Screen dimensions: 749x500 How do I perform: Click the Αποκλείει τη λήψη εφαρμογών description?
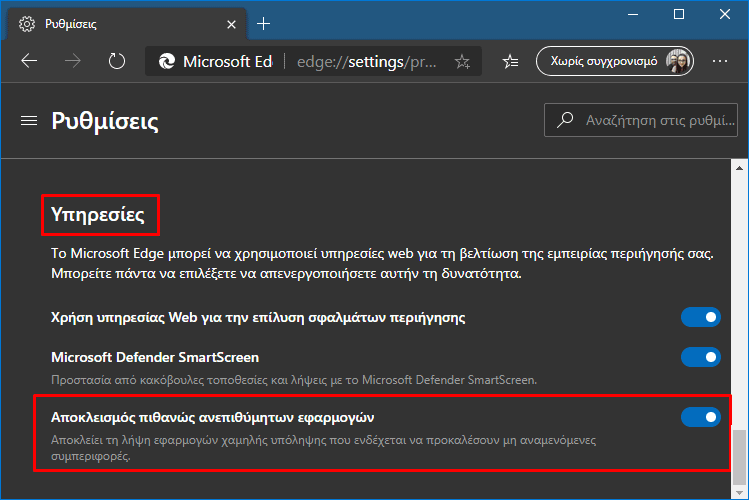tap(323, 448)
